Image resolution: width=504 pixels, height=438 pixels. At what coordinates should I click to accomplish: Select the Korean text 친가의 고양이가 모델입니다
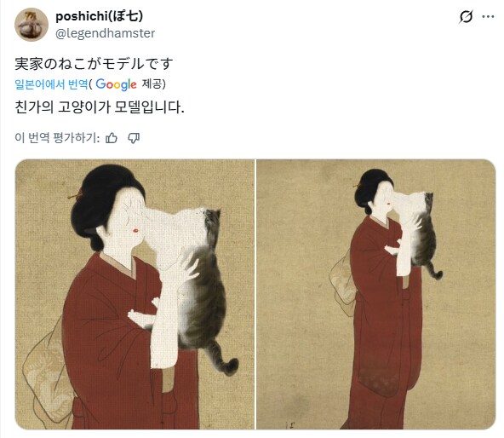point(100,107)
